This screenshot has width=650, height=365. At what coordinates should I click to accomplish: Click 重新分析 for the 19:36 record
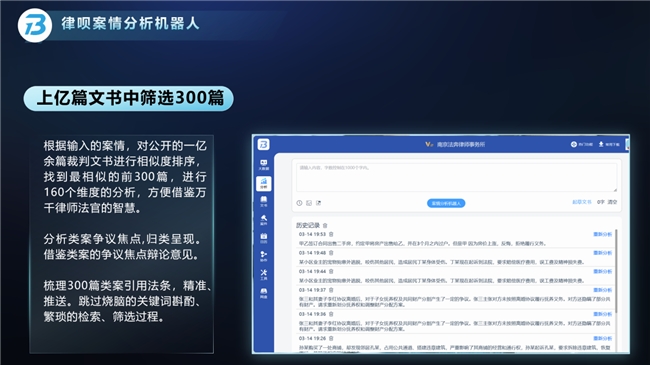tap(603, 314)
